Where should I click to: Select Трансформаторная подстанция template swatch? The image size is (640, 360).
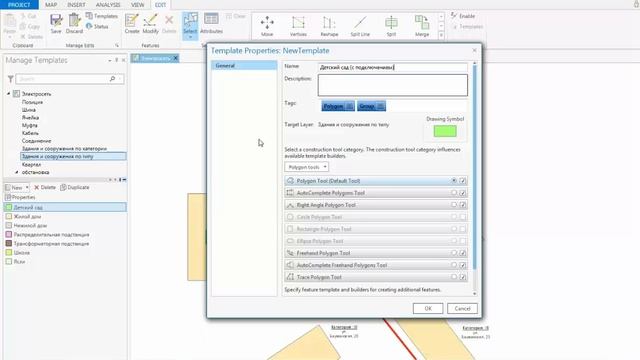coord(9,243)
